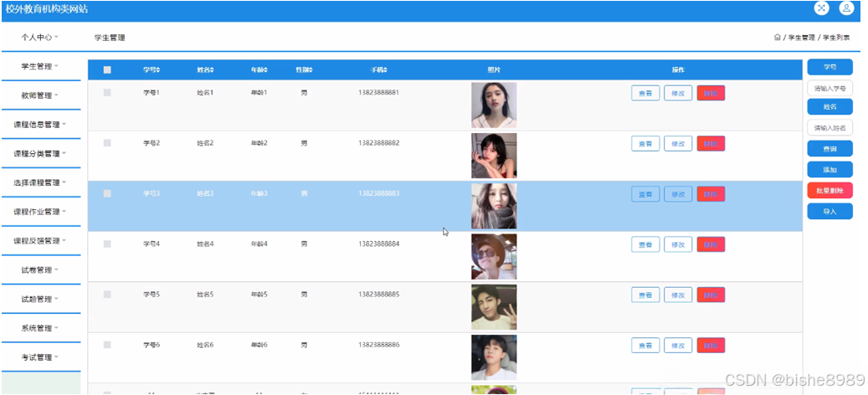Expand the 选择课程管理 dropdown arrow
This screenshot has height=395, width=868.
point(64,182)
